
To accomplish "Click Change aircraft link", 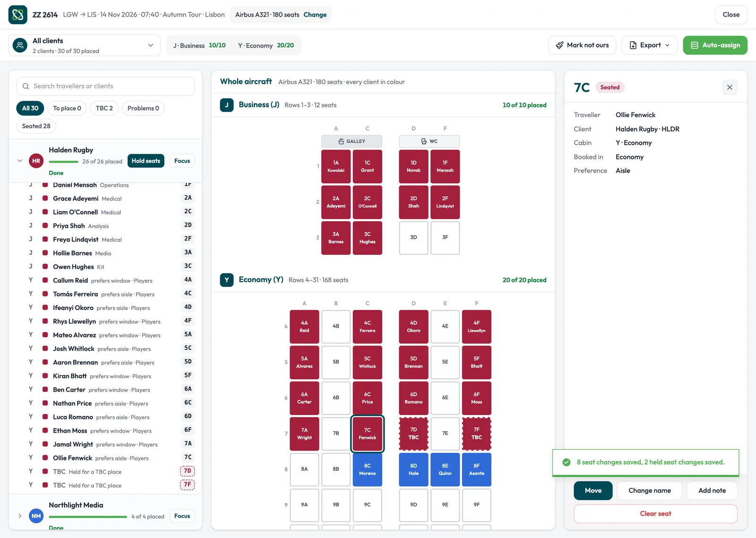I will (315, 15).
